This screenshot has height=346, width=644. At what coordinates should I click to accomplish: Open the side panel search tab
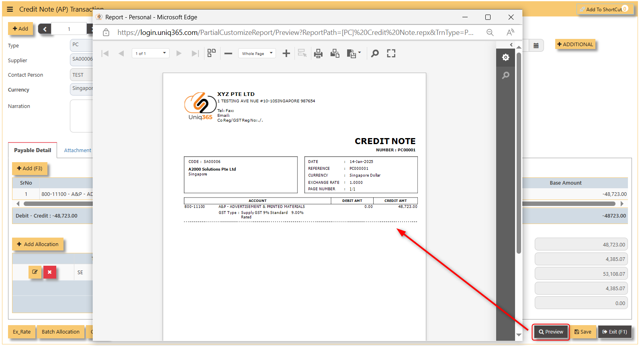pyautogui.click(x=505, y=75)
